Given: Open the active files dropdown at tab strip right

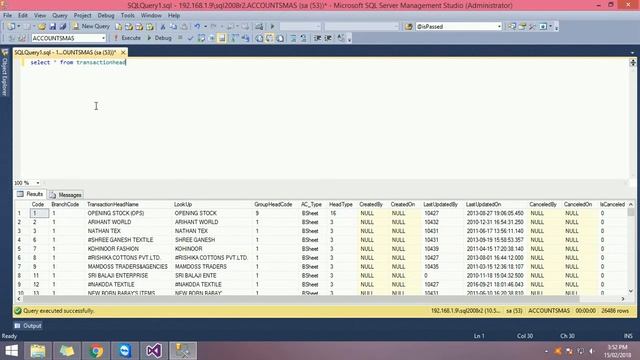Looking at the screenshot, I should pos(632,53).
